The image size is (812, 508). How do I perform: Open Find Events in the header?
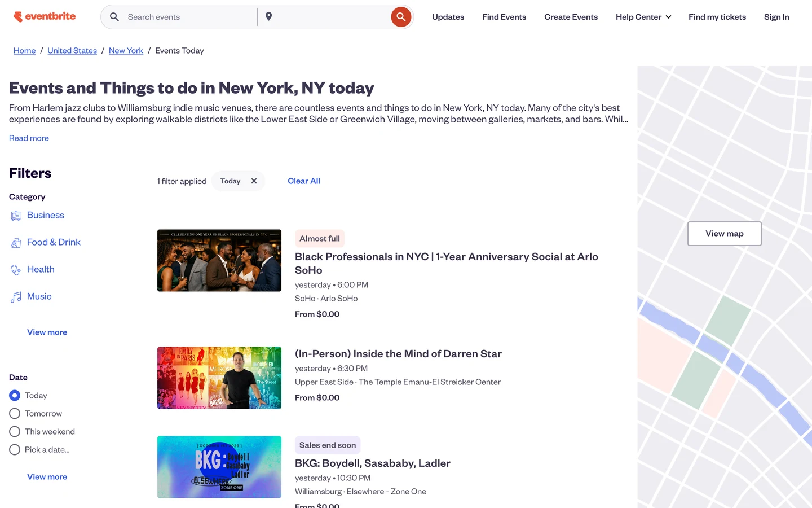tap(504, 17)
